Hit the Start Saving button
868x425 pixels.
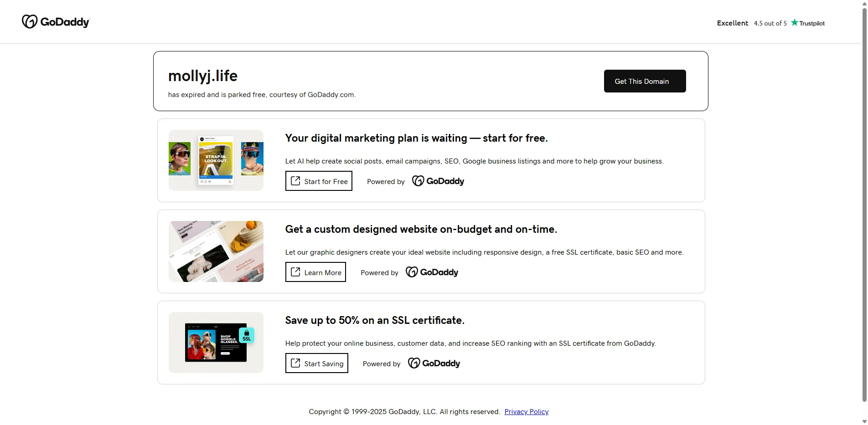316,364
